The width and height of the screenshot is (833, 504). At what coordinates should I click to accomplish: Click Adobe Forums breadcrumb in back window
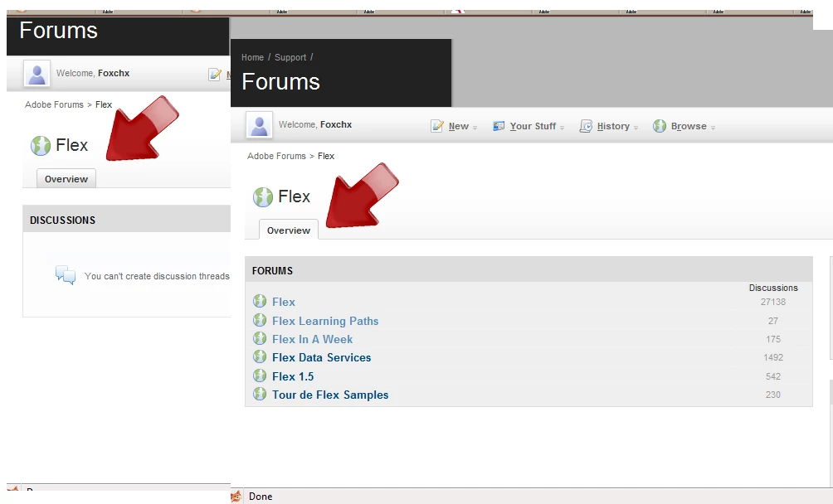point(54,104)
